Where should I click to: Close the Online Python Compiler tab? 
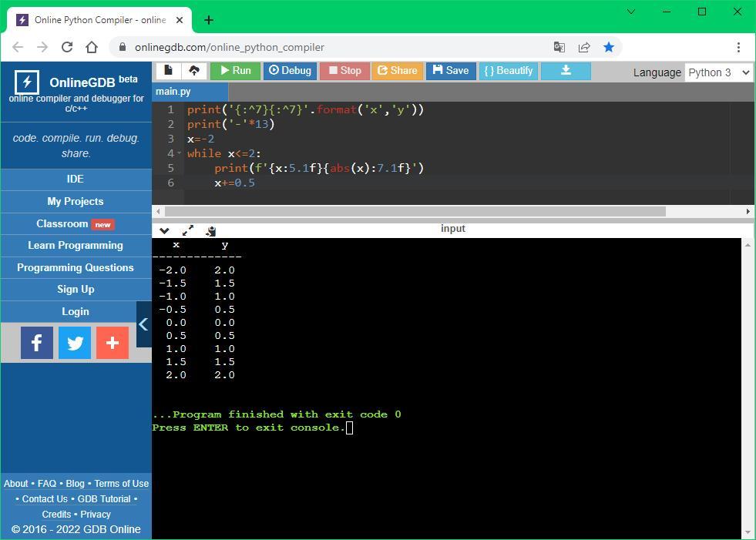180,20
